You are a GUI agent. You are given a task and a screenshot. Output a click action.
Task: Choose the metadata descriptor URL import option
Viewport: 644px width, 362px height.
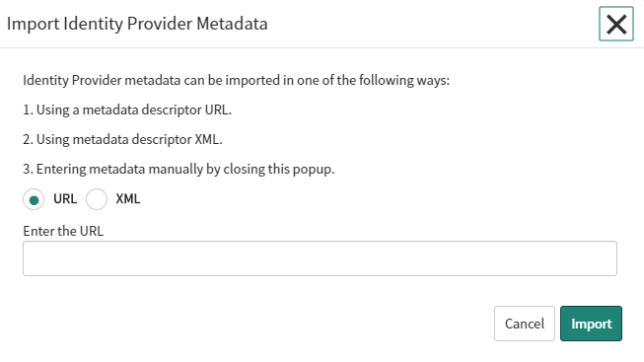click(x=34, y=199)
